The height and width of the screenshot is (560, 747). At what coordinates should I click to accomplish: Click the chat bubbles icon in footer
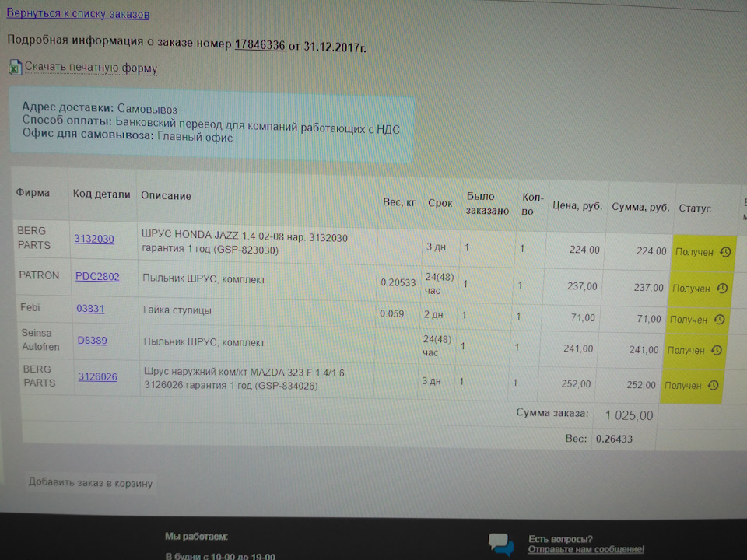click(x=500, y=544)
